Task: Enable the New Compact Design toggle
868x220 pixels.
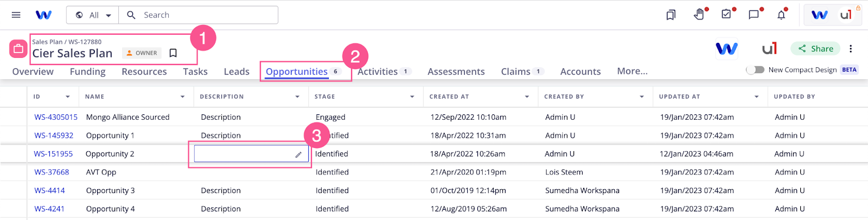Action: [755, 70]
